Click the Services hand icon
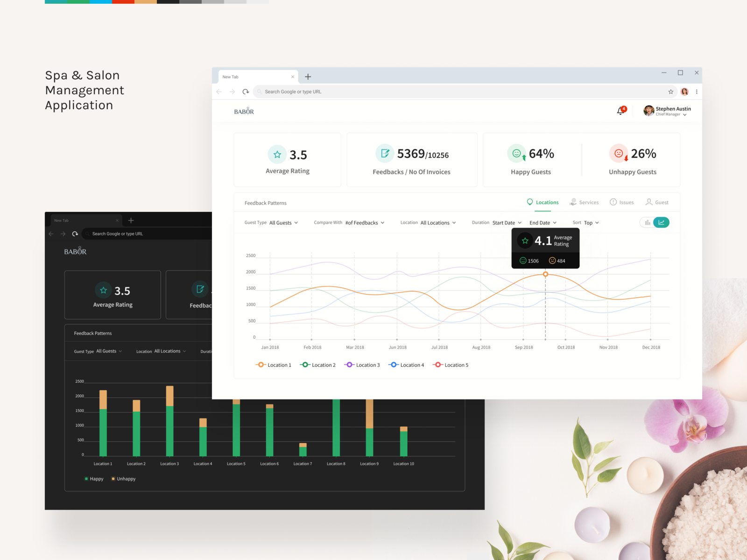The height and width of the screenshot is (560, 747). point(573,202)
